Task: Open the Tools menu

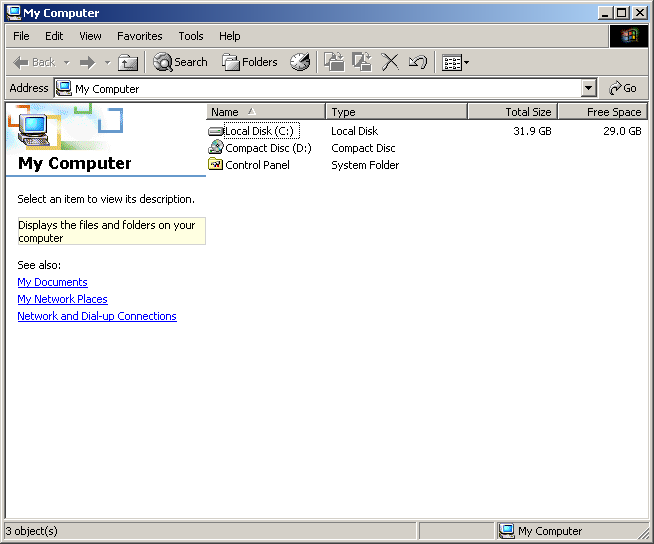Action: tap(191, 36)
